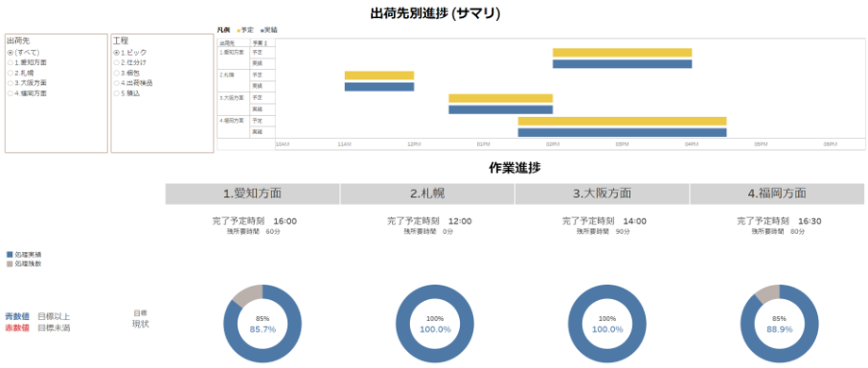Click the 残所要時間 80分 text

[x=779, y=232]
